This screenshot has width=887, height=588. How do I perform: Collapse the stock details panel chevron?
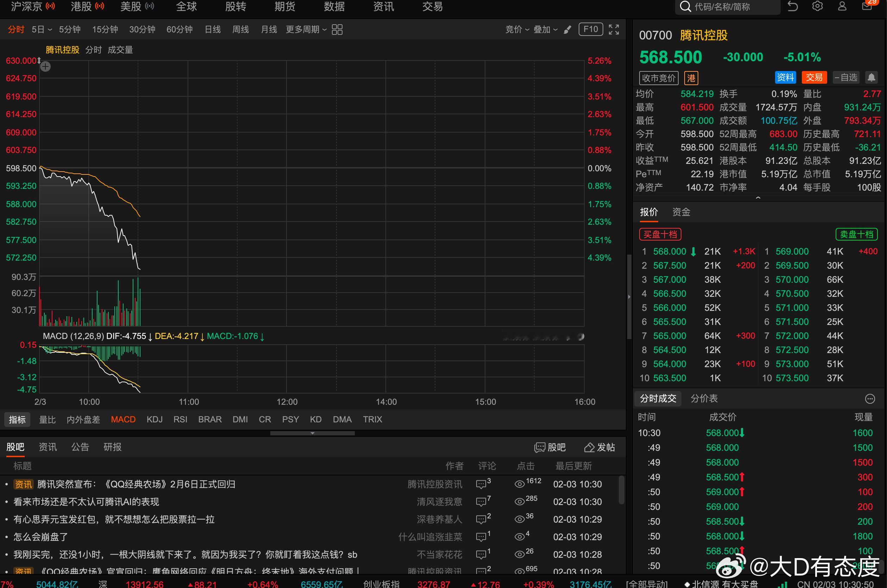[x=757, y=198]
